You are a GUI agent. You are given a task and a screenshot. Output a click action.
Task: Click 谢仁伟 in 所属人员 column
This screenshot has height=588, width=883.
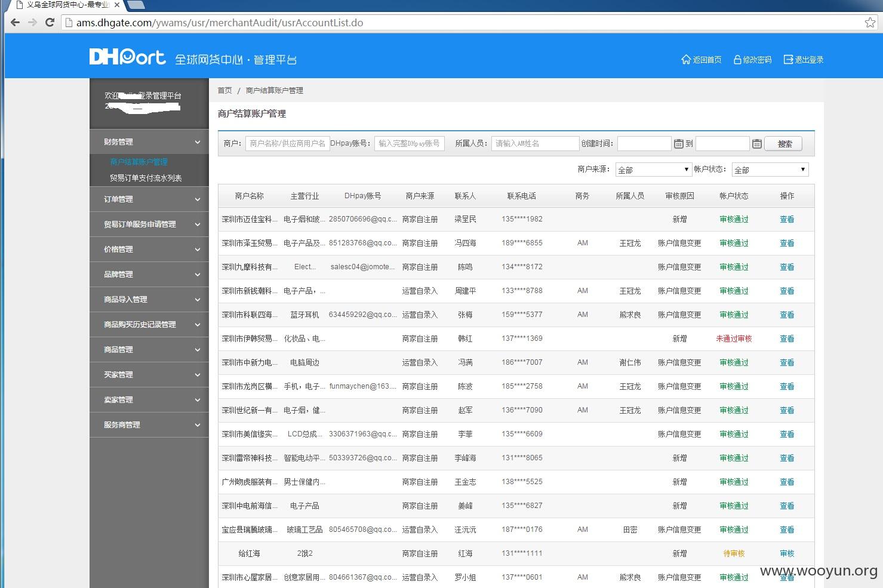coord(630,362)
